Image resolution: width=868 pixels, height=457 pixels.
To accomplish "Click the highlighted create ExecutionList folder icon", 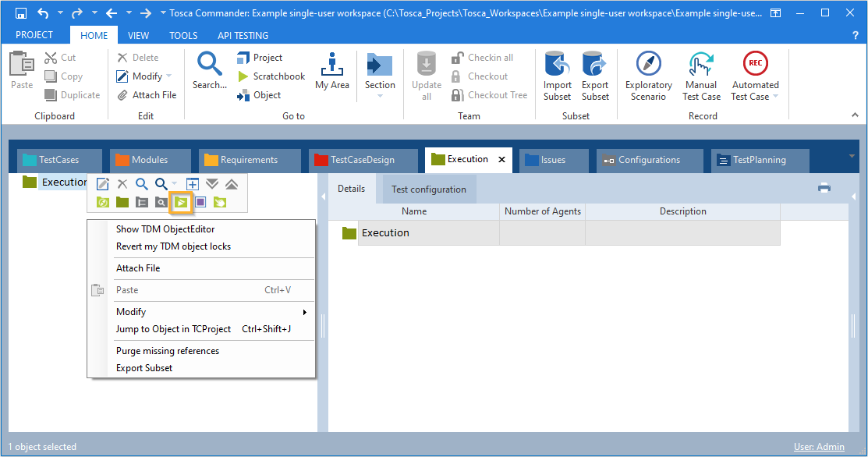I will coord(181,202).
